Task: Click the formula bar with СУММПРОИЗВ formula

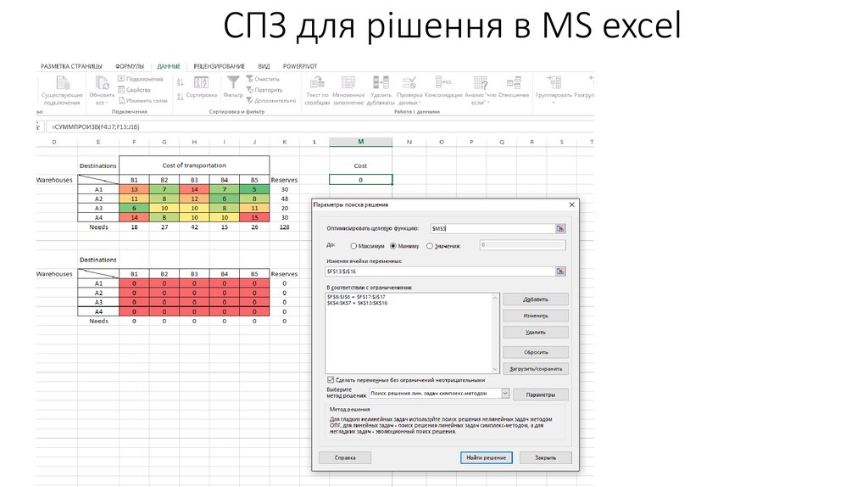Action: click(x=321, y=127)
